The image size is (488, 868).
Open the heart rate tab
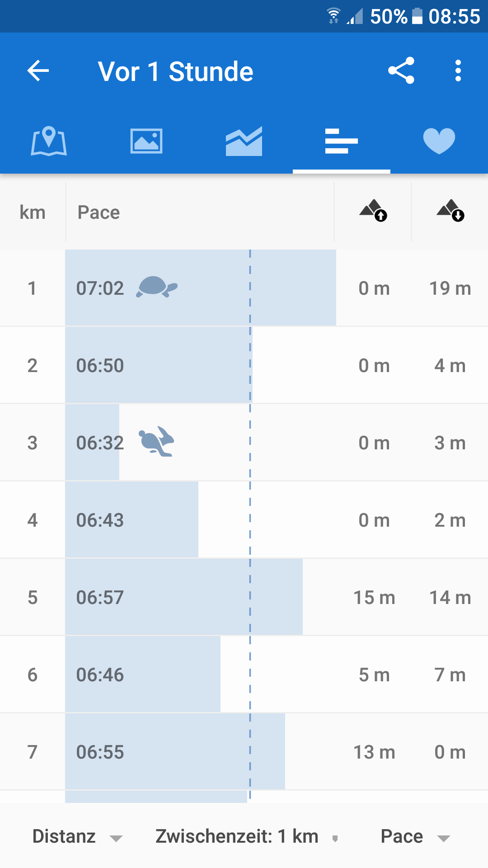[x=439, y=141]
